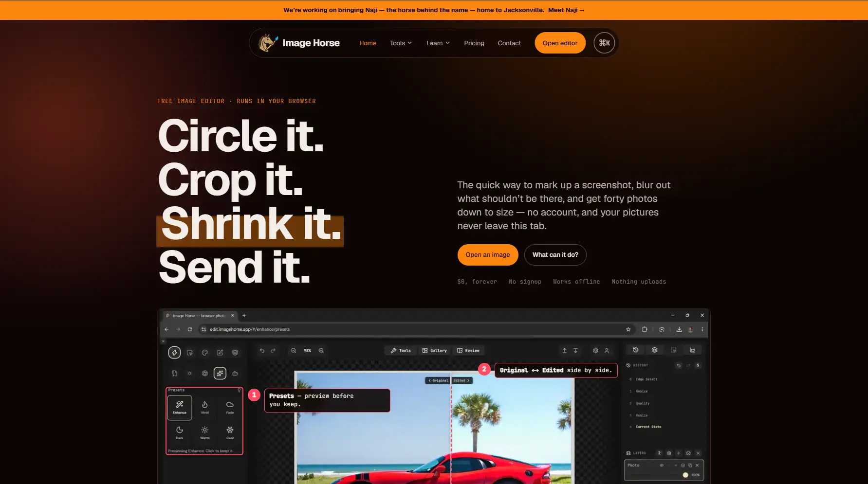The width and height of the screenshot is (868, 484).
Task: Click the orange Open editor button
Action: pos(560,43)
